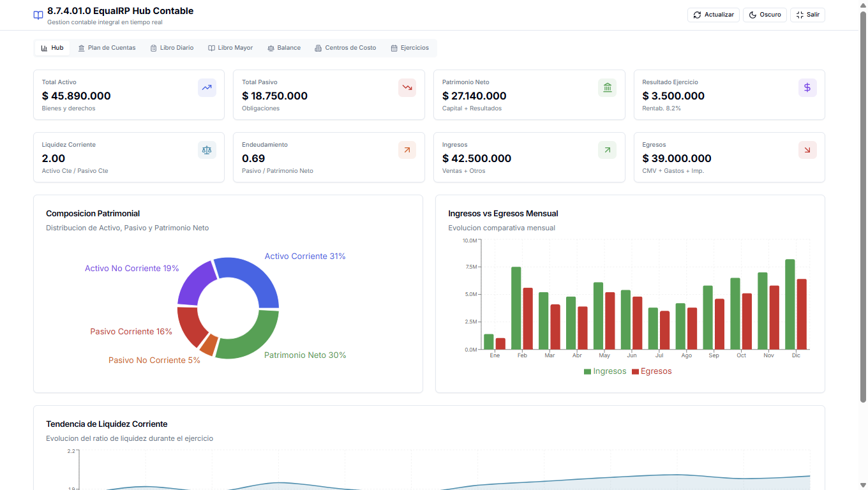
Task: Click the Pasivo No Corriente orange segment
Action: (208, 345)
